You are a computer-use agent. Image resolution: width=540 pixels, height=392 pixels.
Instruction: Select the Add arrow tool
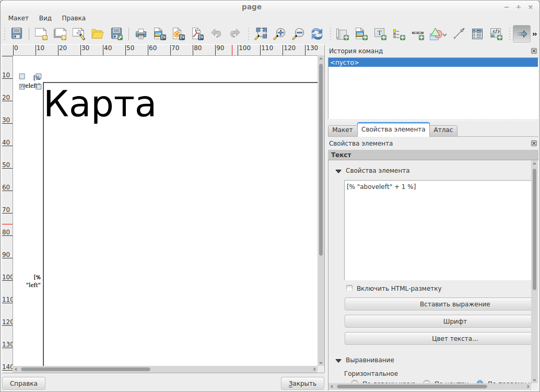[x=458, y=34]
